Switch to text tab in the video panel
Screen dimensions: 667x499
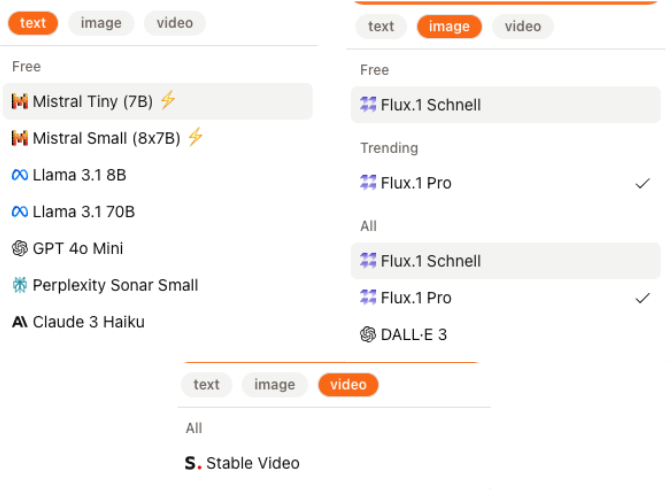pyautogui.click(x=207, y=384)
